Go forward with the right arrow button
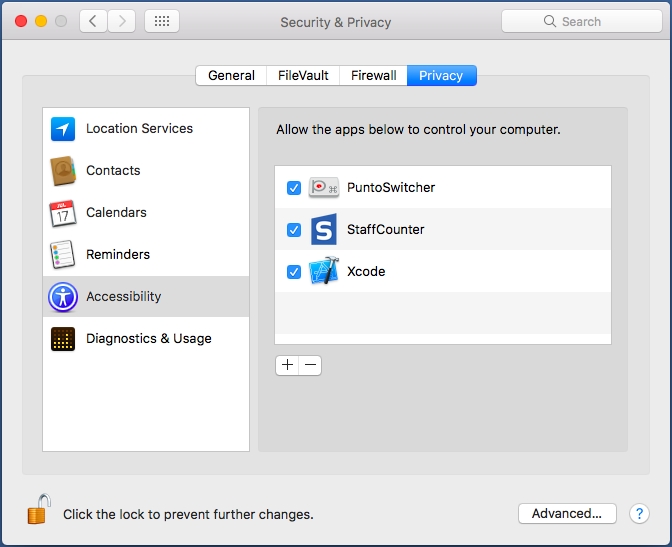 [122, 21]
